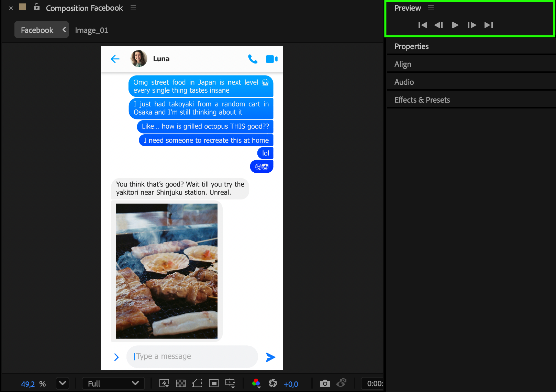Take a snapshot with camera icon
Image resolution: width=556 pixels, height=392 pixels.
(x=325, y=383)
